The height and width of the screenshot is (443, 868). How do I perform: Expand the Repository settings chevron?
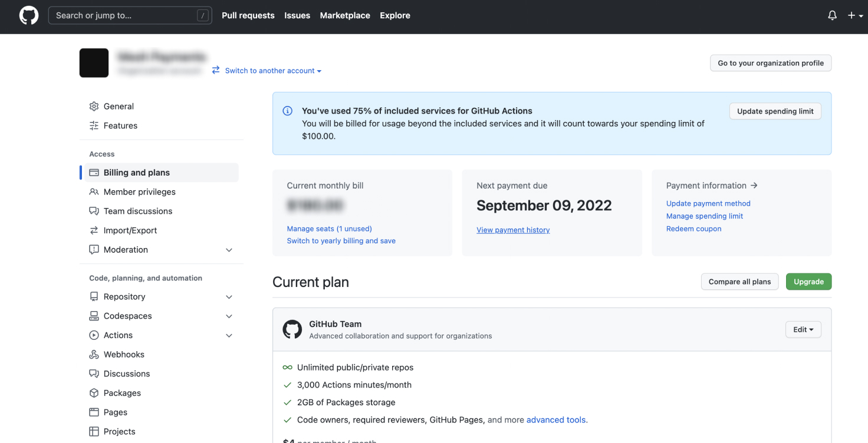pyautogui.click(x=229, y=297)
